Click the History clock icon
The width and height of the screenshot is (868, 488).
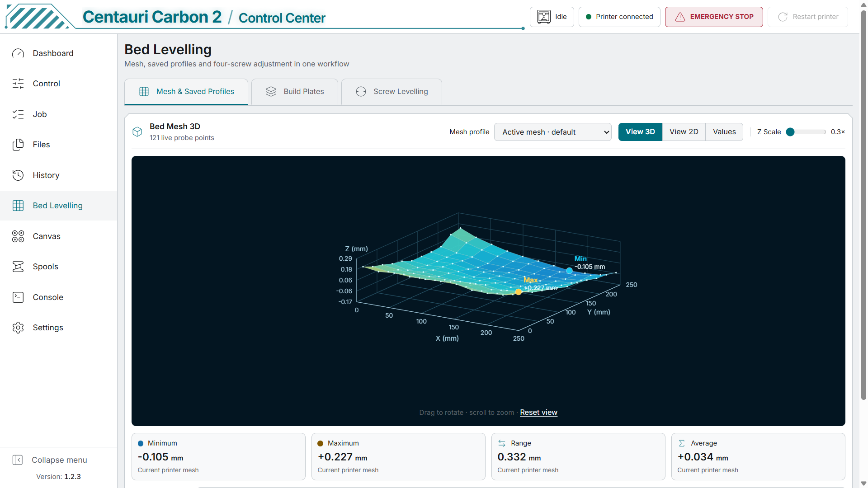pyautogui.click(x=18, y=175)
